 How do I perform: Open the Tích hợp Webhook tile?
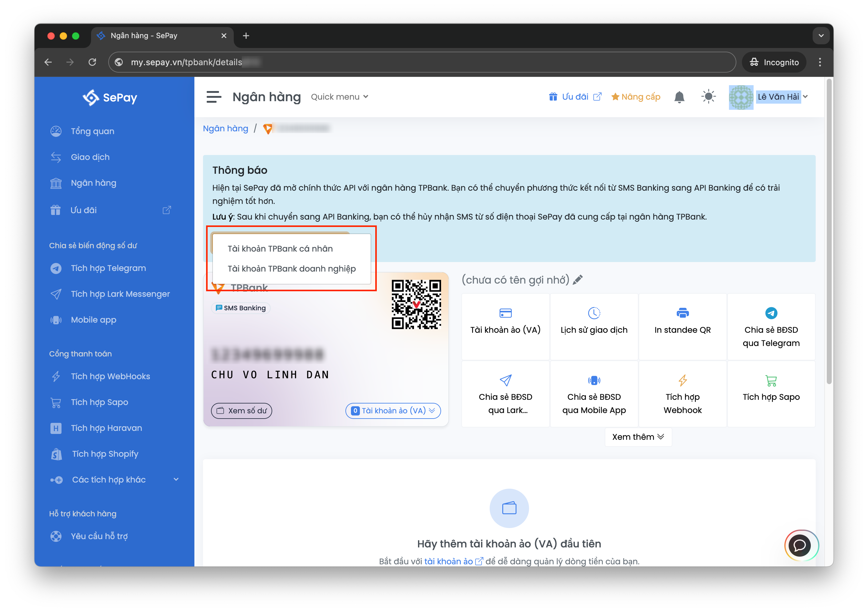pyautogui.click(x=683, y=394)
